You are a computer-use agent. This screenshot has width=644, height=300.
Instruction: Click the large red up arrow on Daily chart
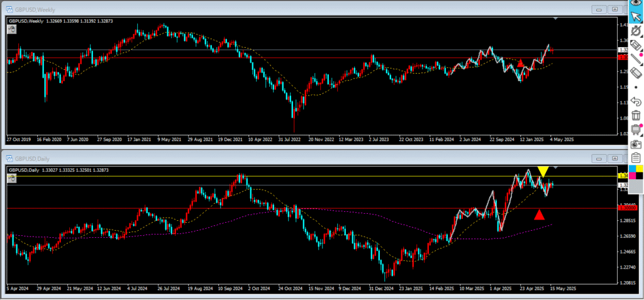539,215
